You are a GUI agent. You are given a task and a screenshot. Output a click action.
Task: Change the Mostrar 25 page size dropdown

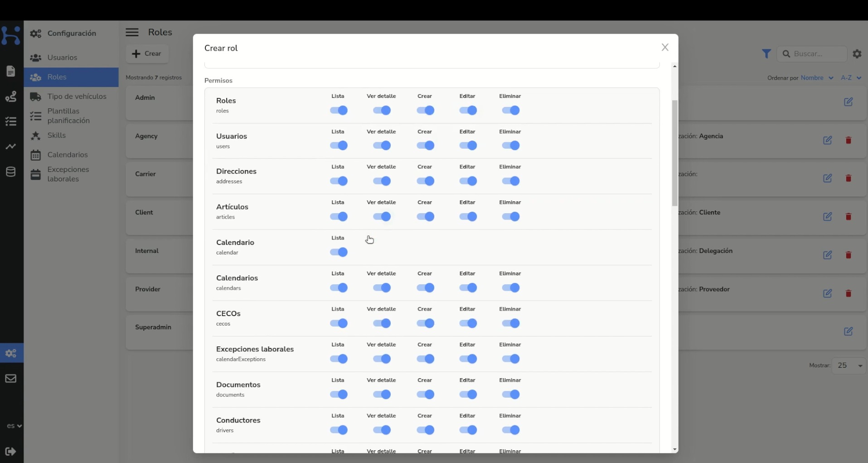click(x=849, y=366)
